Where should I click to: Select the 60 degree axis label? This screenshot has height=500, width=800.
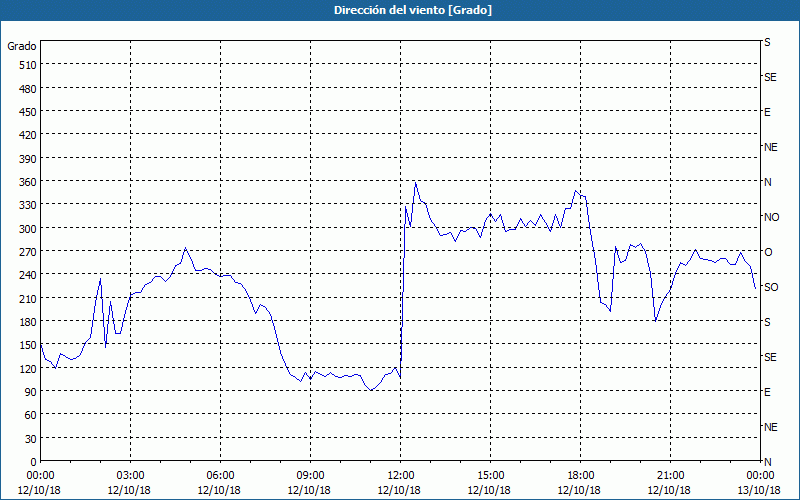31,415
